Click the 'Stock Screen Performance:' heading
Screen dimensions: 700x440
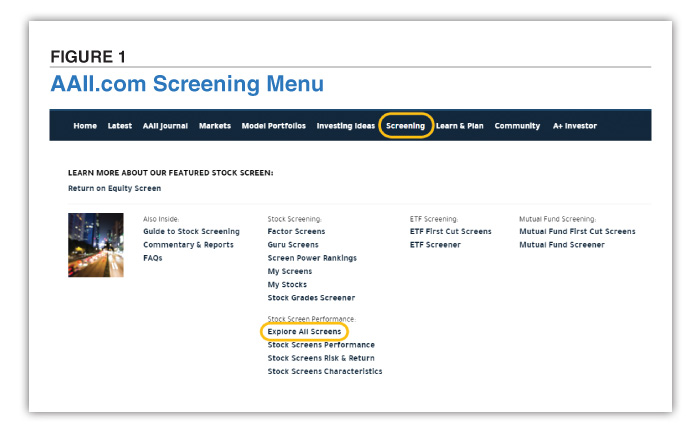pos(312,319)
